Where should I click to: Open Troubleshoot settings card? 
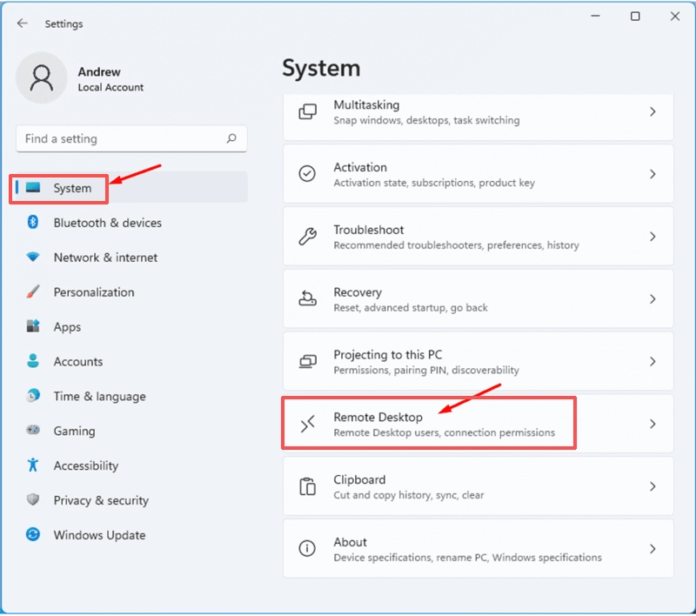point(478,237)
